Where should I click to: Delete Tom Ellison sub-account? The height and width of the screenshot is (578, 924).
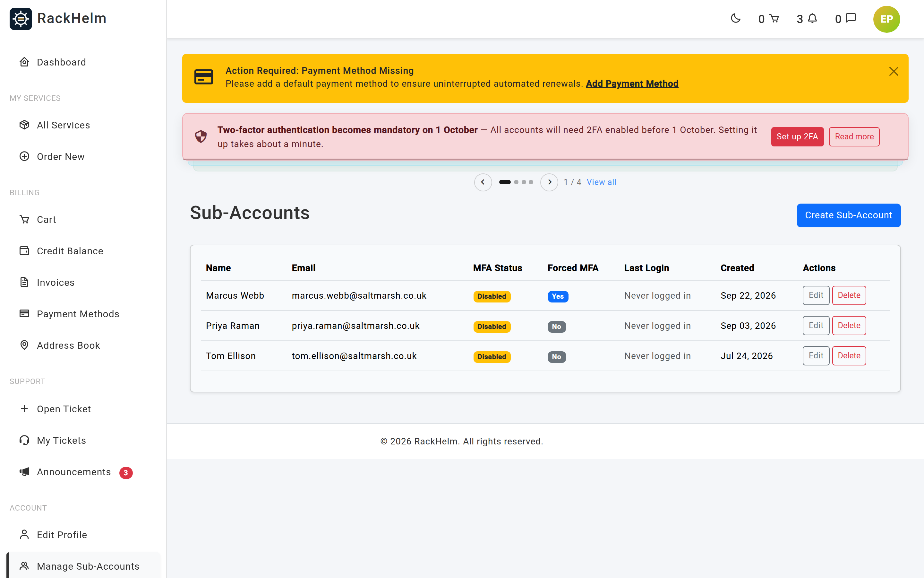tap(849, 355)
